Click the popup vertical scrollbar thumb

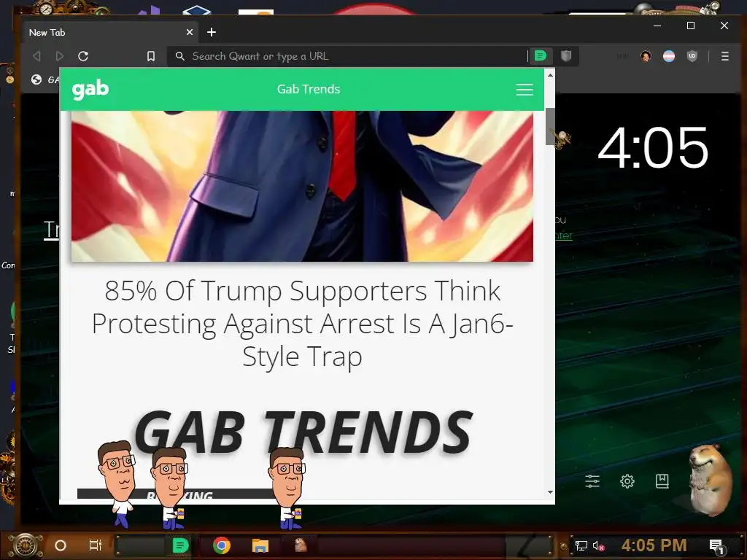pyautogui.click(x=550, y=126)
